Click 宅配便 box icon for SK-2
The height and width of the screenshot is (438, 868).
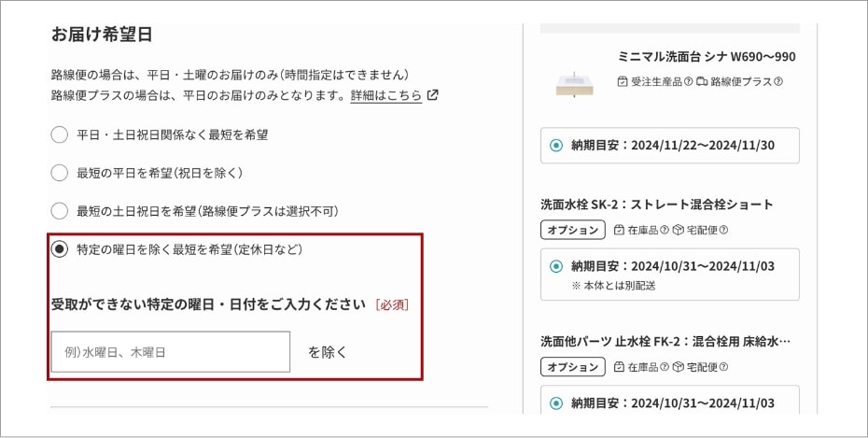[x=679, y=230]
